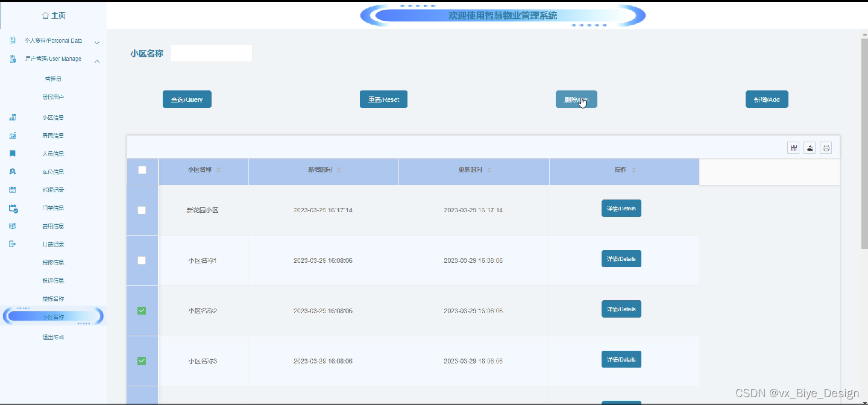The image size is (868, 405).
Task: Open Details for row 小区名称2
Action: (621, 309)
